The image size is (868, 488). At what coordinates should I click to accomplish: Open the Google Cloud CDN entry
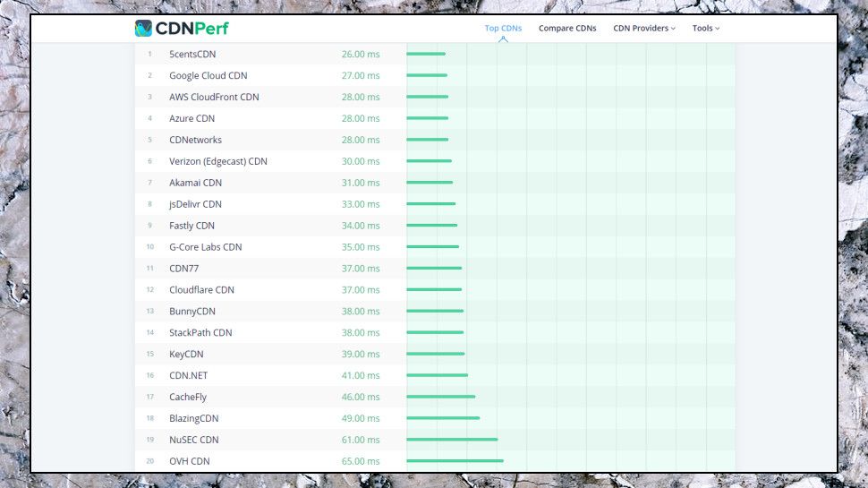pyautogui.click(x=208, y=76)
